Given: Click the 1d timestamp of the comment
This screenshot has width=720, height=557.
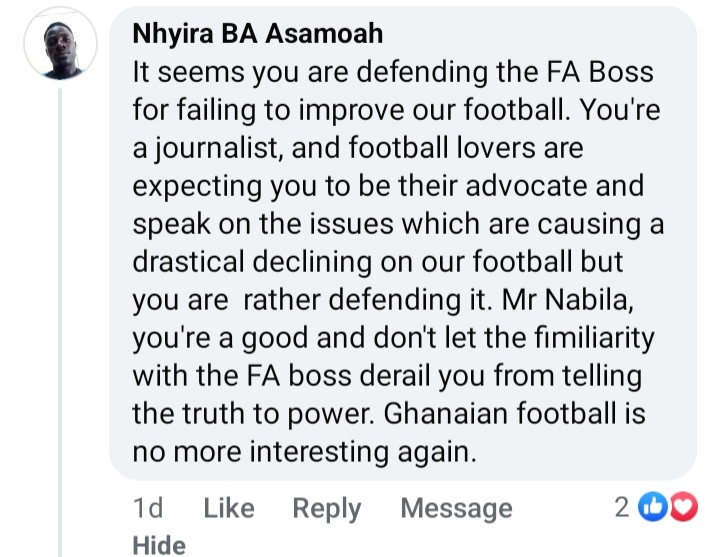Looking at the screenshot, I should [148, 508].
